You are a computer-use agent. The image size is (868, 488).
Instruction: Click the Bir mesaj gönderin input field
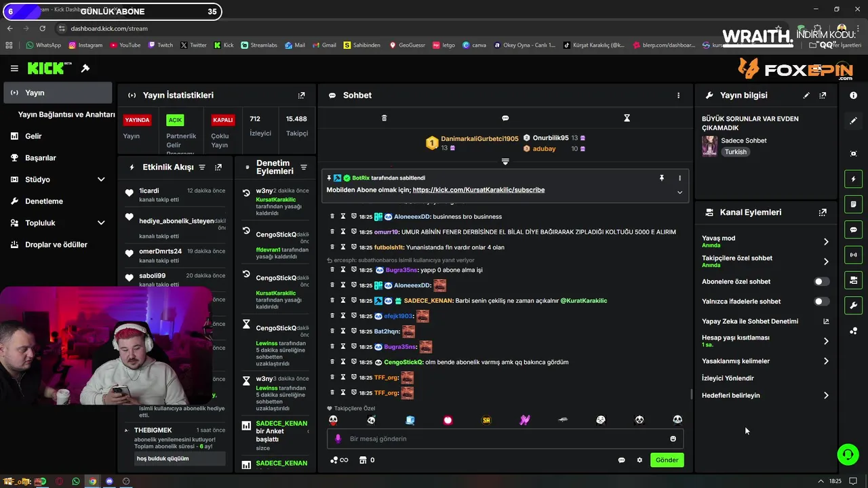[x=505, y=439]
